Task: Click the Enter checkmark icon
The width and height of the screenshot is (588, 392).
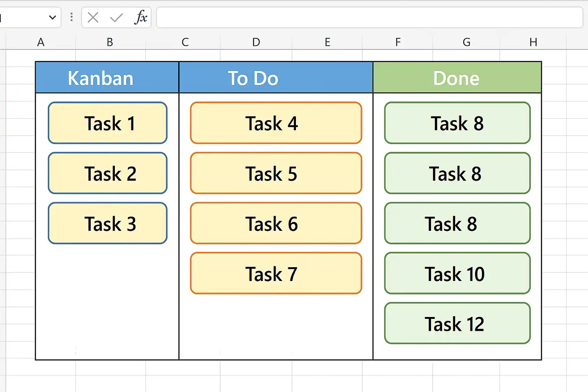Action: (116, 18)
